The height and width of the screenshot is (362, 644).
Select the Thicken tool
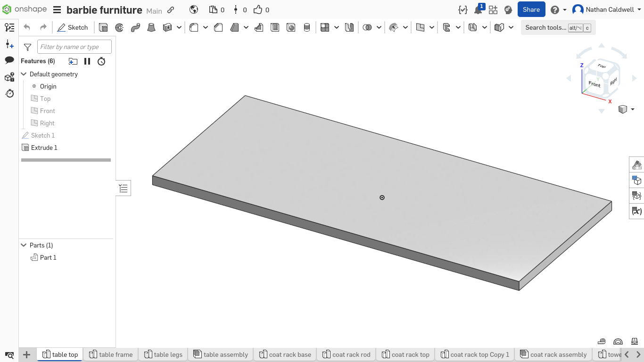click(167, 28)
